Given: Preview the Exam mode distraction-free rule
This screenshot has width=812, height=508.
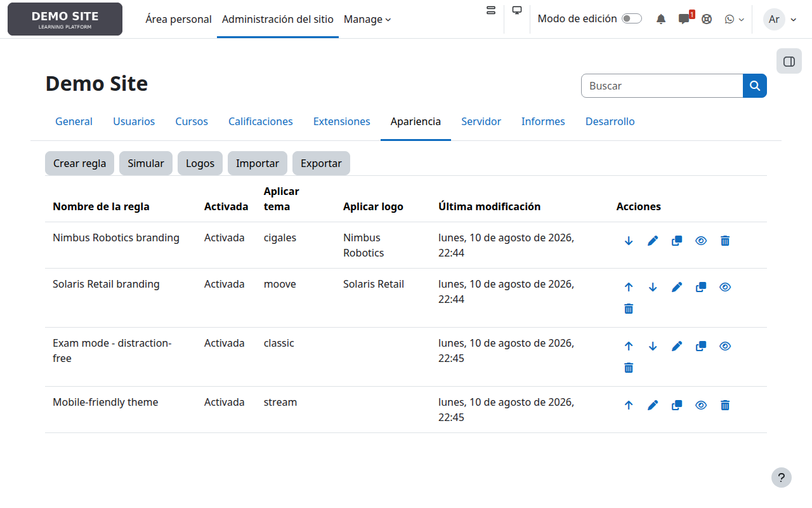Looking at the screenshot, I should (725, 346).
